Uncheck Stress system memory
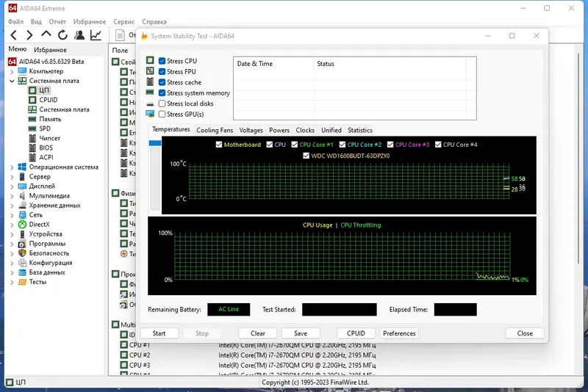The image size is (588, 392). (162, 92)
